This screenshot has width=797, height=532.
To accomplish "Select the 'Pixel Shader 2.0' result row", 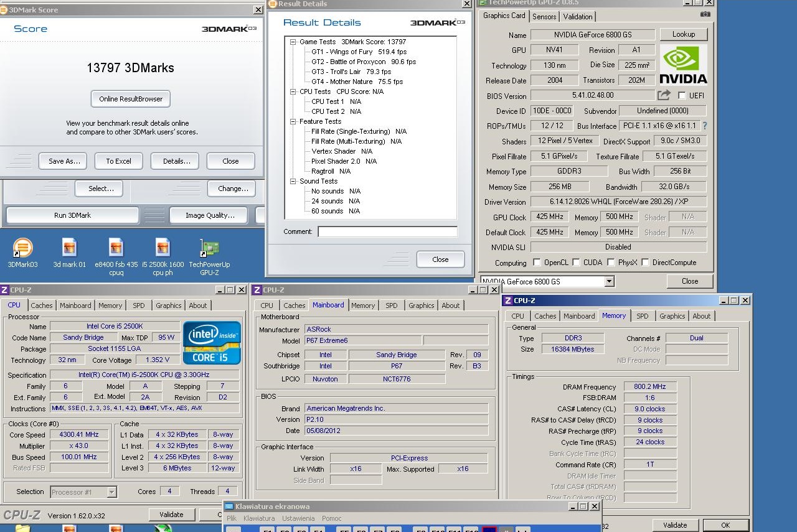I will tap(344, 161).
